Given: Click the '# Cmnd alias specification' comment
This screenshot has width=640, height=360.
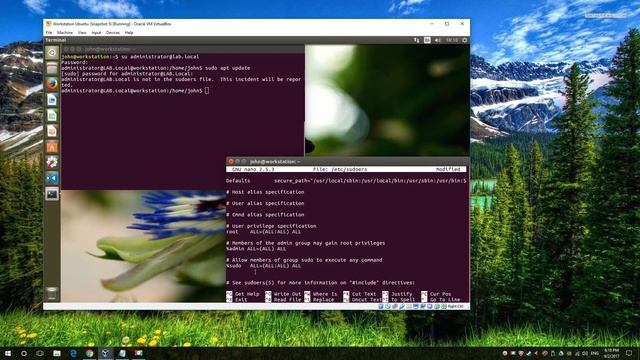Looking at the screenshot, I should 265,215.
